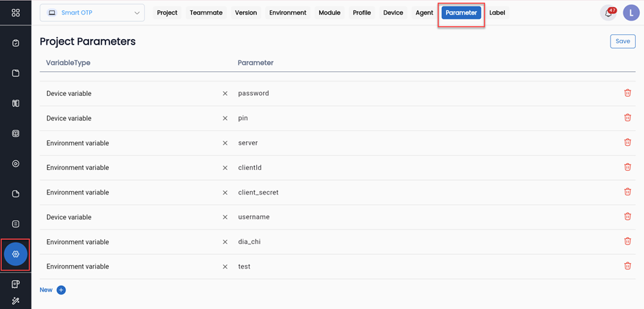This screenshot has width=644, height=309.
Task: Open the dashboard grid icon in sidebar
Action: (x=16, y=13)
